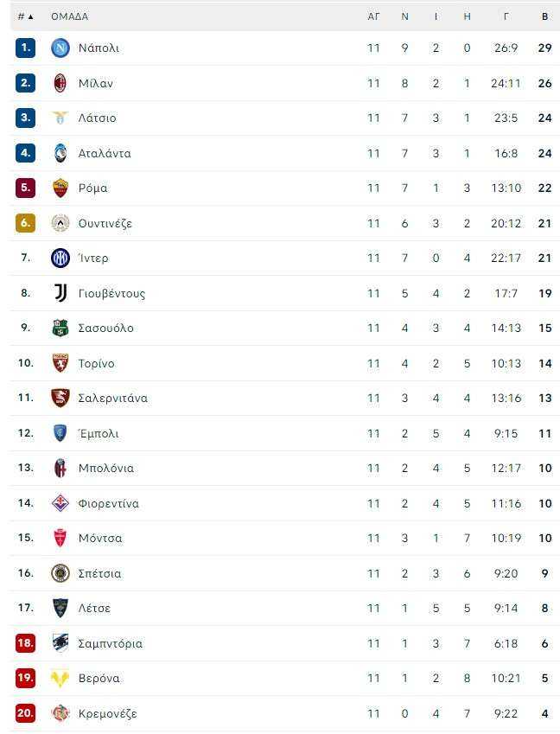Open the Sassuolo green crest icon
The width and height of the screenshot is (560, 734).
coord(60,329)
